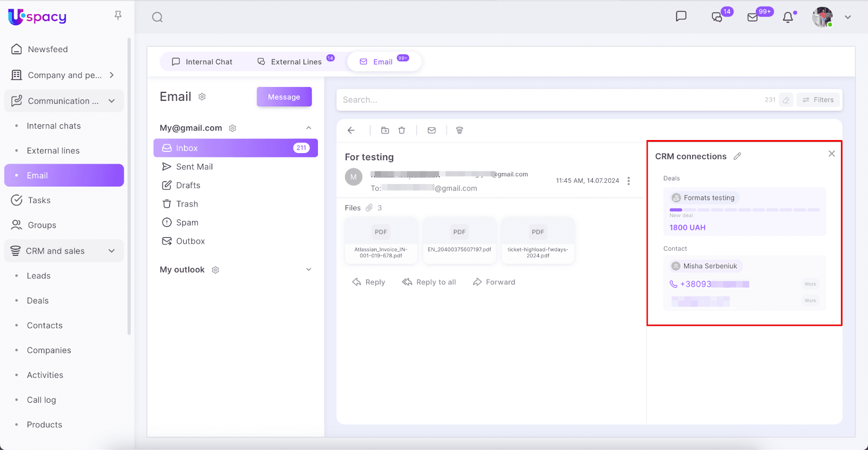Collapse the My@gmail.com account folders

click(309, 128)
